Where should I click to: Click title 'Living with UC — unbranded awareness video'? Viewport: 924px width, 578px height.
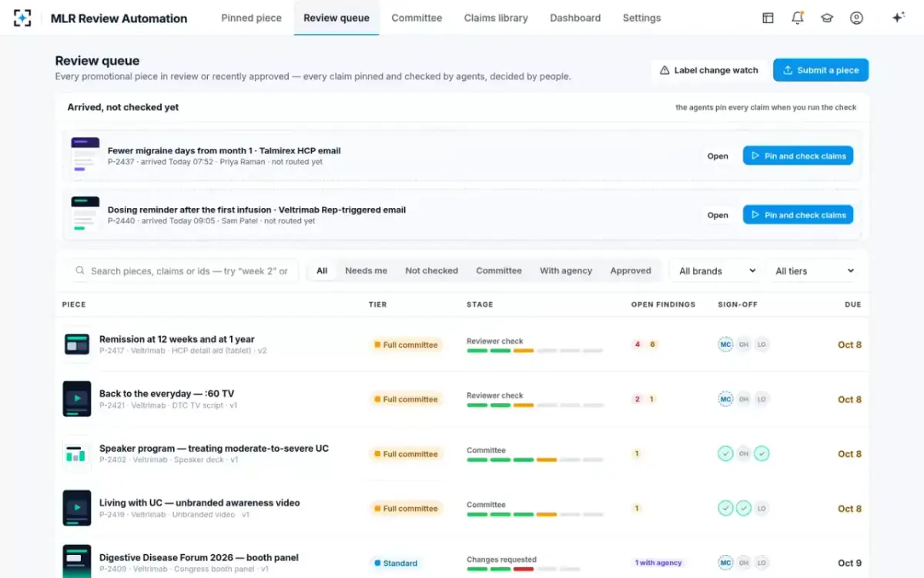click(199, 503)
